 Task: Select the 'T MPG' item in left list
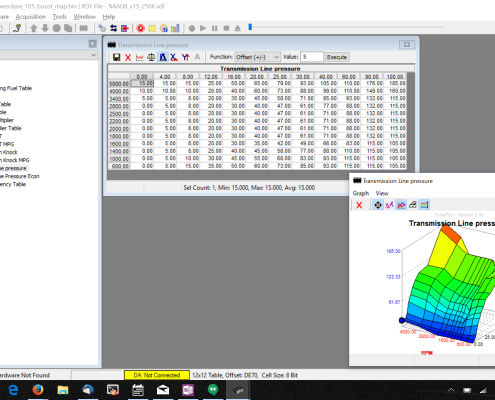(7, 144)
